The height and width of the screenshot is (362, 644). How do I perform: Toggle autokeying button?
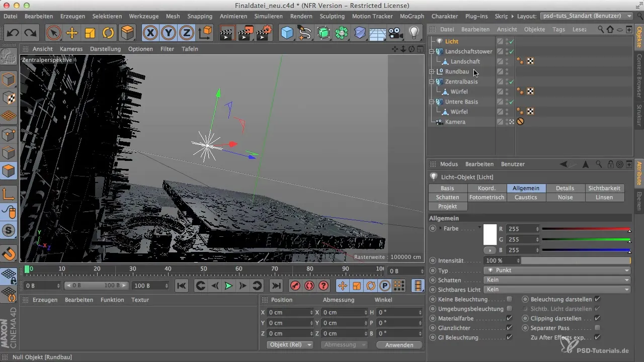click(309, 286)
